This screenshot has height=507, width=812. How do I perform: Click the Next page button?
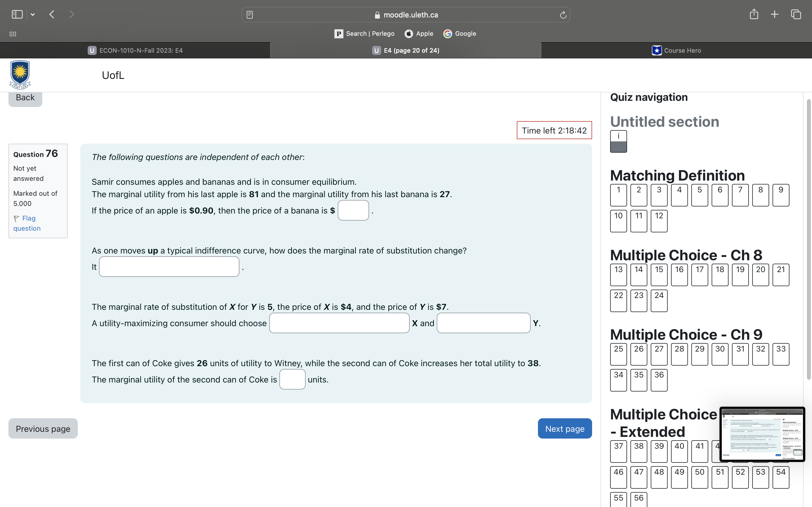tap(564, 428)
